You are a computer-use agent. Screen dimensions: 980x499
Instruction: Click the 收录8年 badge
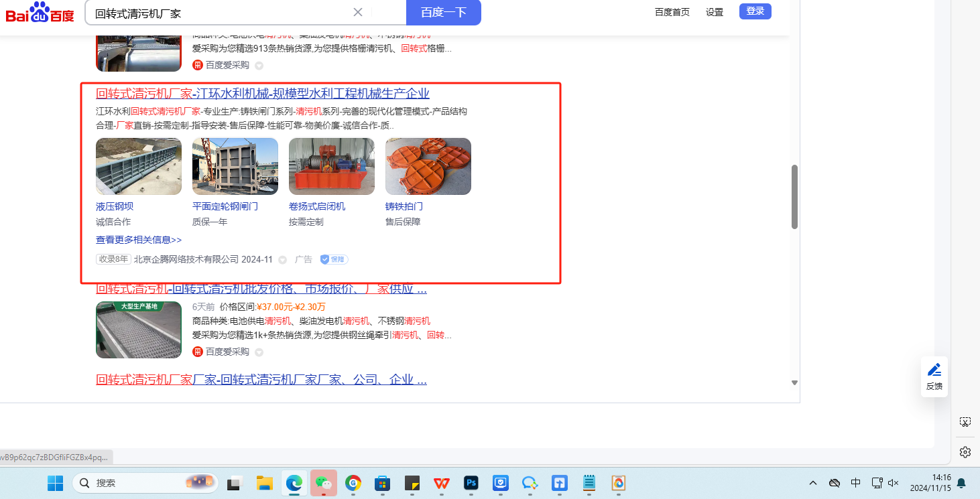[x=113, y=259]
